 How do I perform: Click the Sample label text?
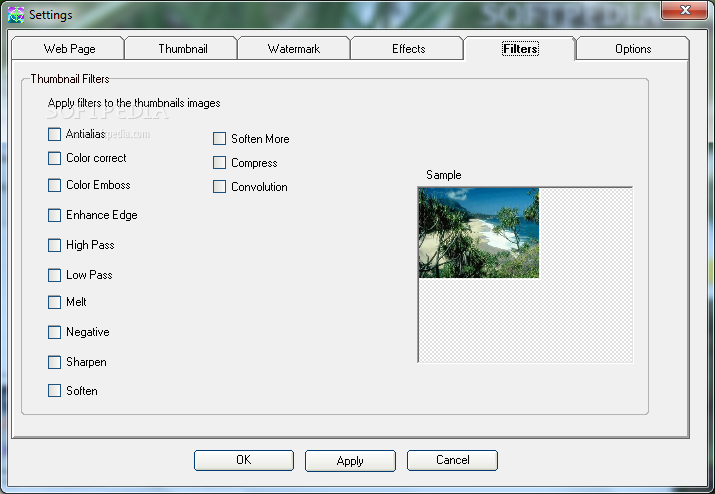click(x=444, y=175)
